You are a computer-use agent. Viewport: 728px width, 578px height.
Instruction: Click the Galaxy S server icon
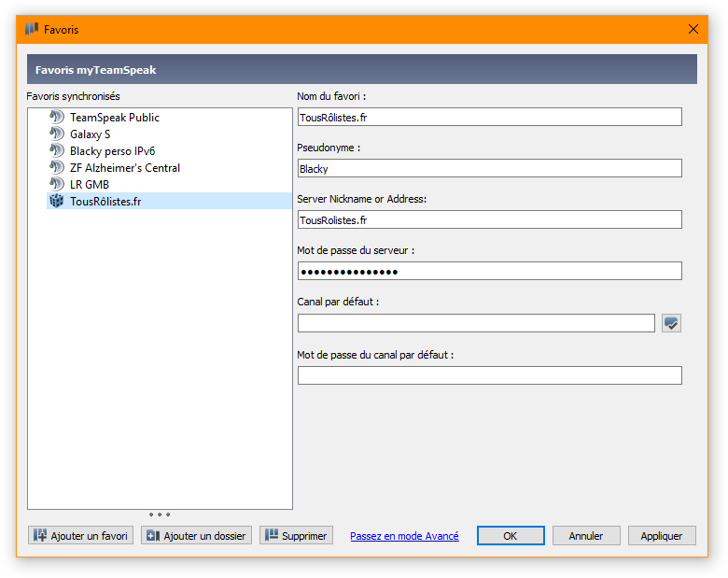click(56, 134)
